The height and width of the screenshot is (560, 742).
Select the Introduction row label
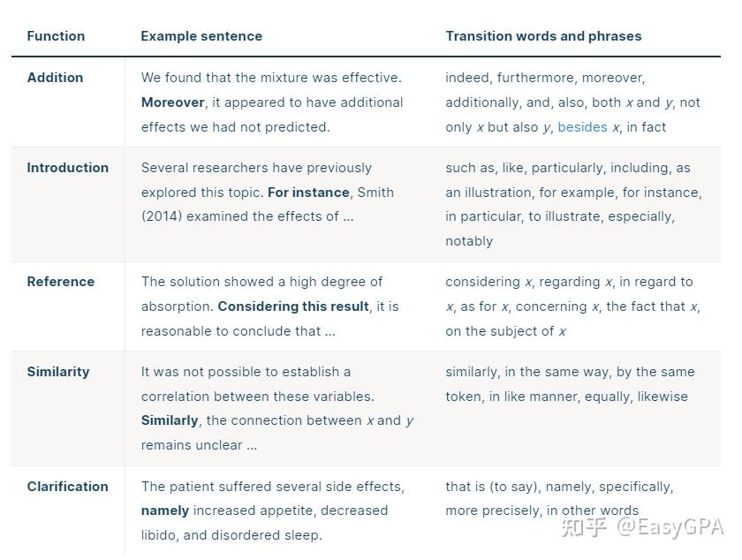tap(68, 168)
